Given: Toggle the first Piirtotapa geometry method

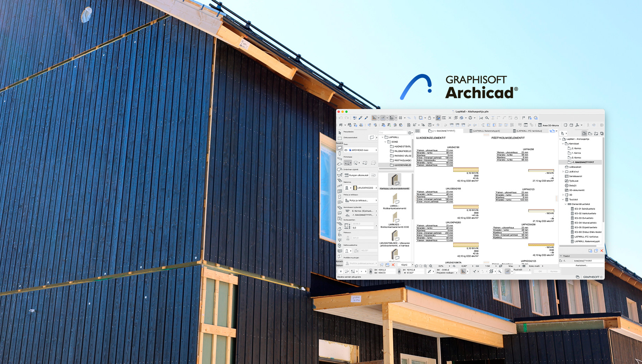Looking at the screenshot, I should [348, 162].
